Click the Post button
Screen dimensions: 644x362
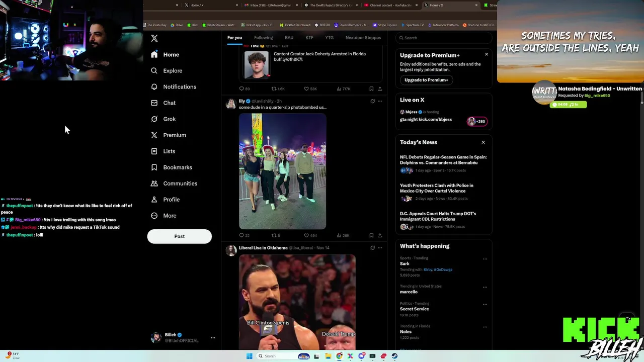179,236
